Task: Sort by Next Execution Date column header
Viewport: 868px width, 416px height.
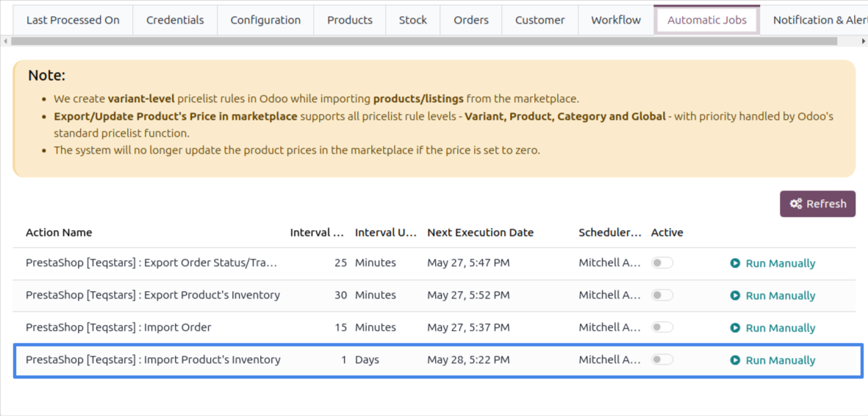Action: click(481, 233)
